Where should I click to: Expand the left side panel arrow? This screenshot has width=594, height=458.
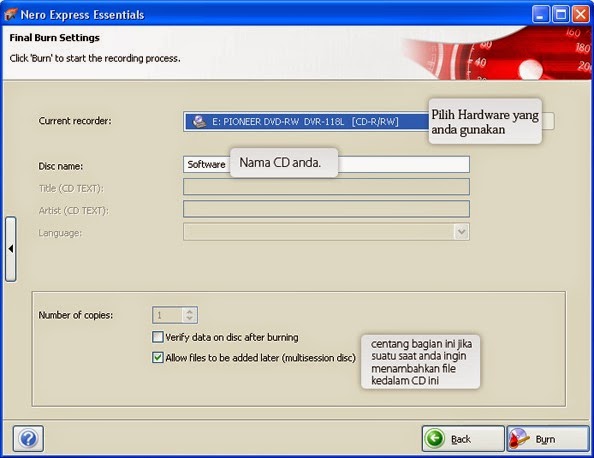[11, 249]
